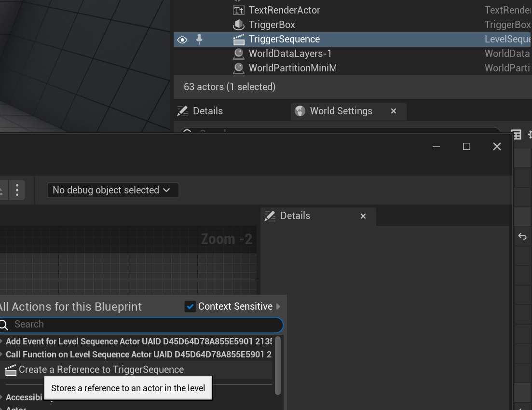Switch to the main editor Details tab
Screen dimensions: 532x410
[200, 111]
